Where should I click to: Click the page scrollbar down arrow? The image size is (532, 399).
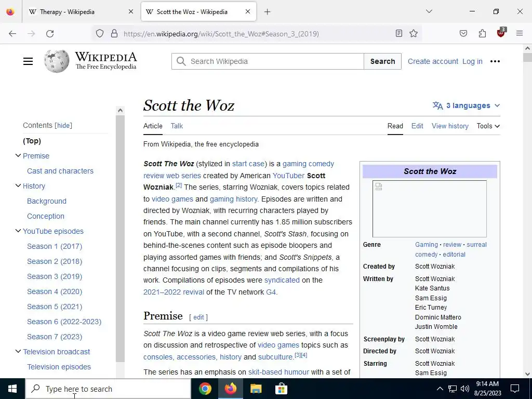(527, 374)
